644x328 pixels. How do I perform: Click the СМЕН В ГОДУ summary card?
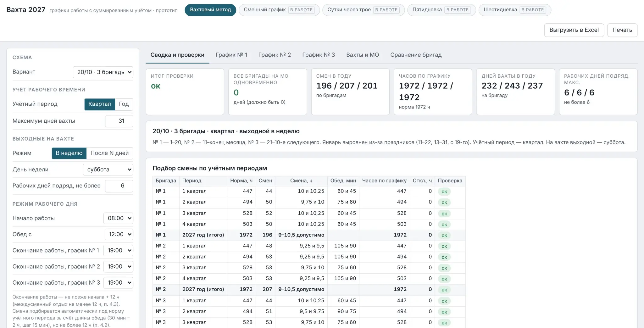pos(350,92)
